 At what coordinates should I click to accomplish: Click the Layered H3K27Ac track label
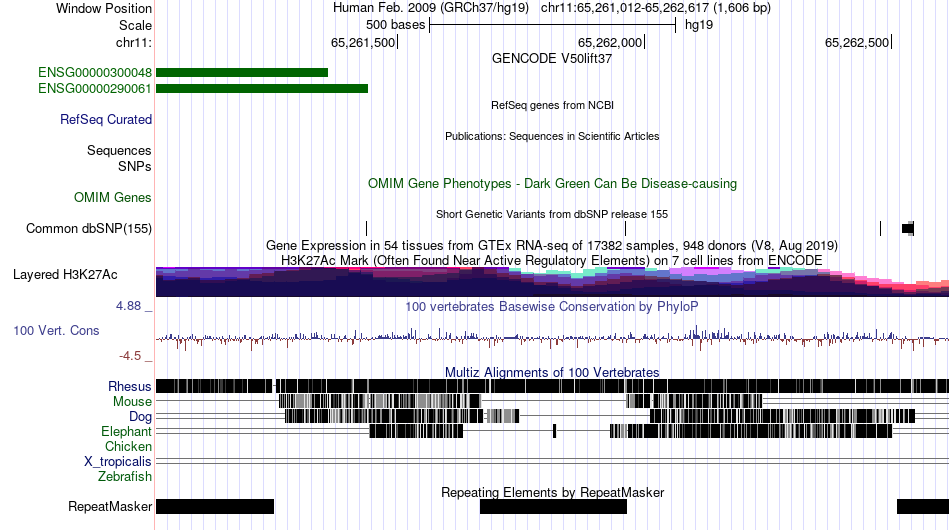pos(65,274)
